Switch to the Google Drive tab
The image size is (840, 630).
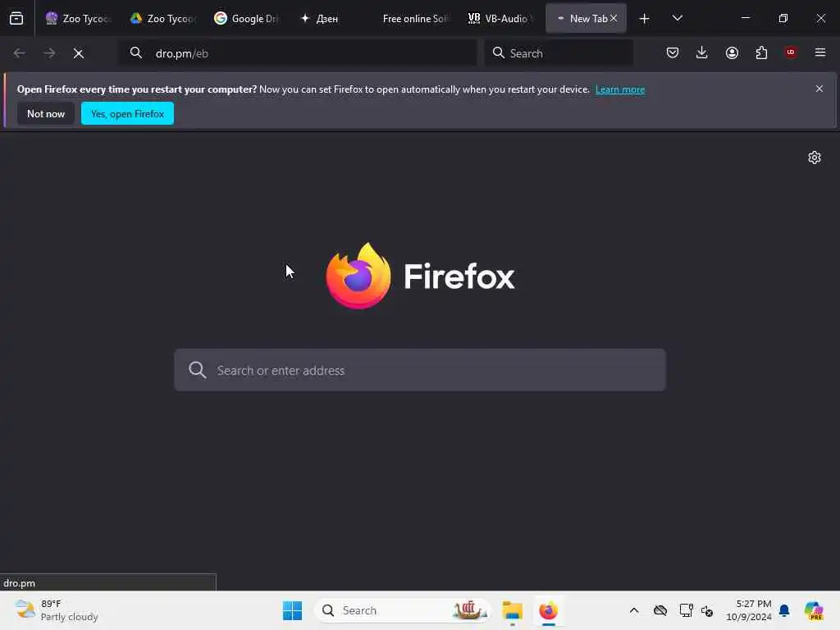[247, 18]
